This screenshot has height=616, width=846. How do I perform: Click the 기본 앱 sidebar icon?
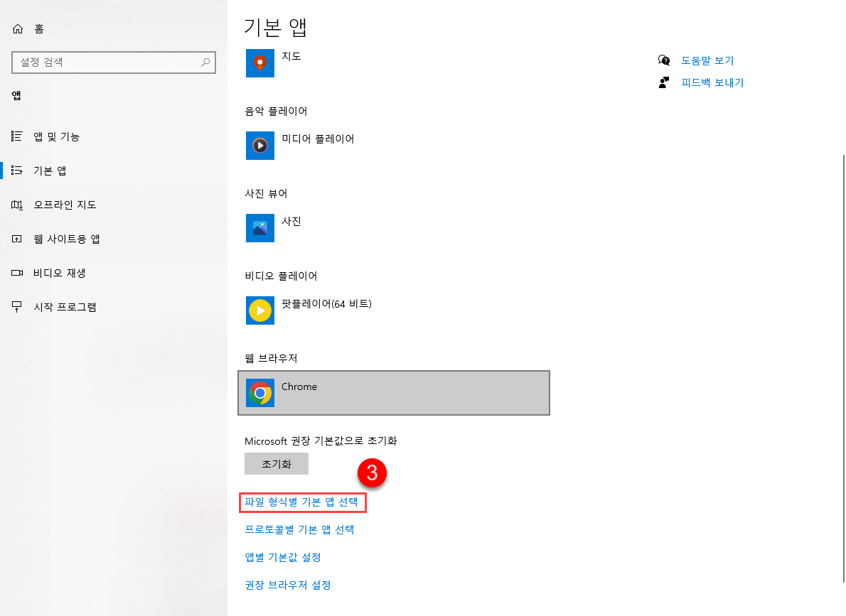[17, 171]
